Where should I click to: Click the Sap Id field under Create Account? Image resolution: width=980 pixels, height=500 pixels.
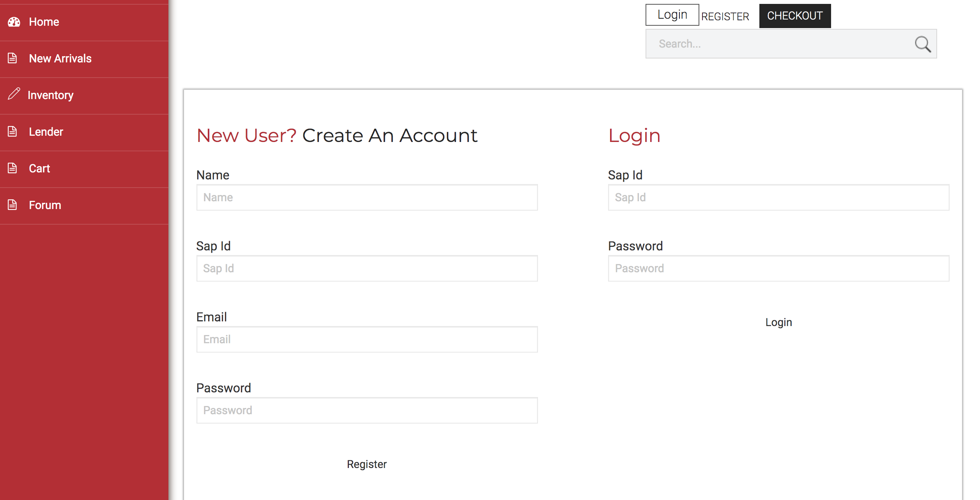coord(367,268)
